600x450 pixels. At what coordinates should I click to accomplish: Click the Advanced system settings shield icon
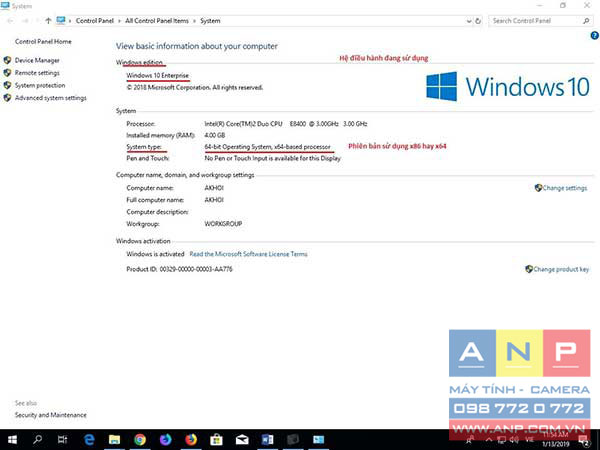(7, 98)
